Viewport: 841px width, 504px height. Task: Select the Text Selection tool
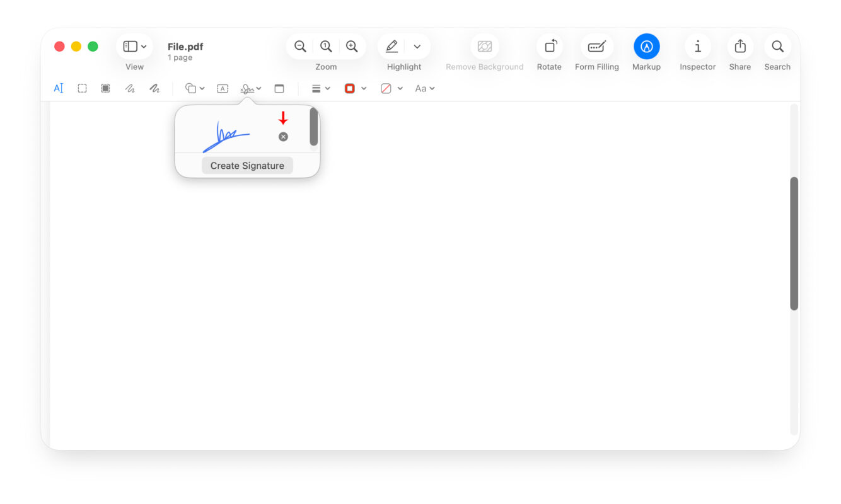pos(59,88)
